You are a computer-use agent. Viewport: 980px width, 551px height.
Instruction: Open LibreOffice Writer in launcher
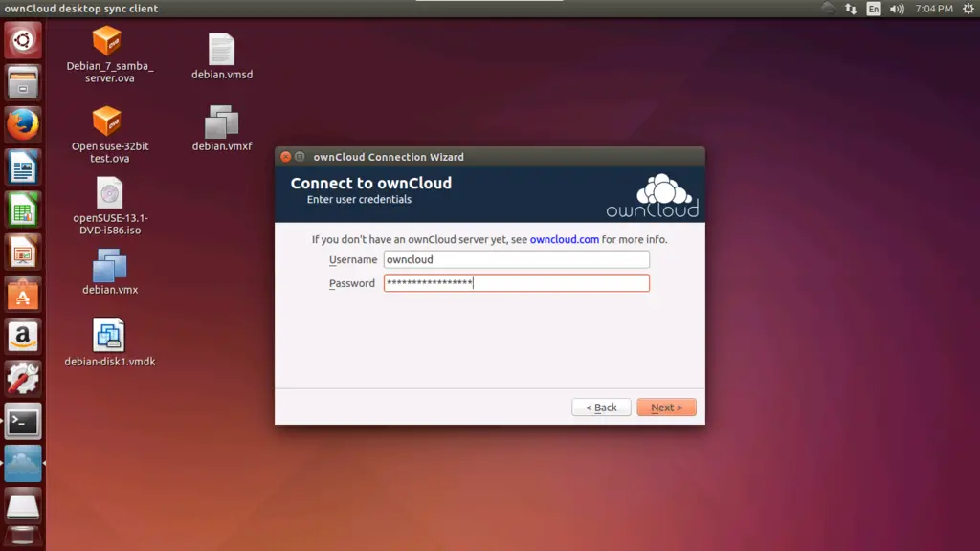point(23,167)
